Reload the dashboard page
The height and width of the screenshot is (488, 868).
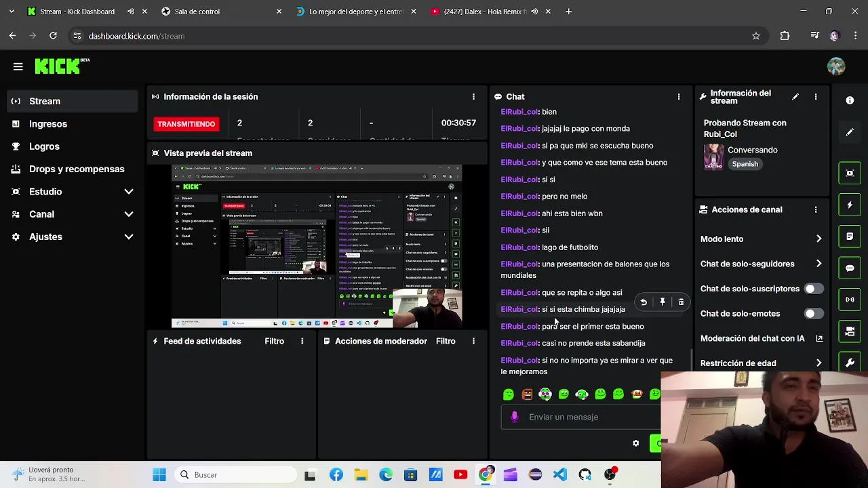coord(53,36)
